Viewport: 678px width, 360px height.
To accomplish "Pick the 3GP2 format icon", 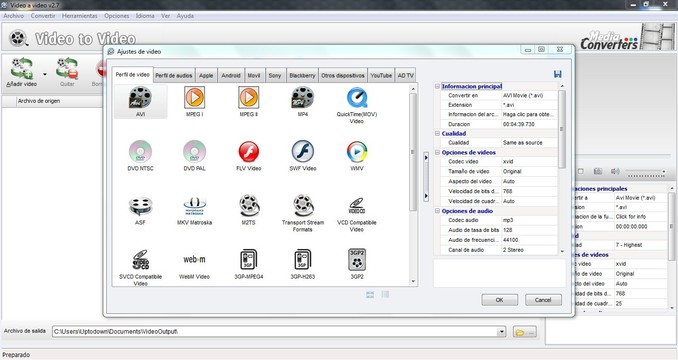I will pos(357,259).
